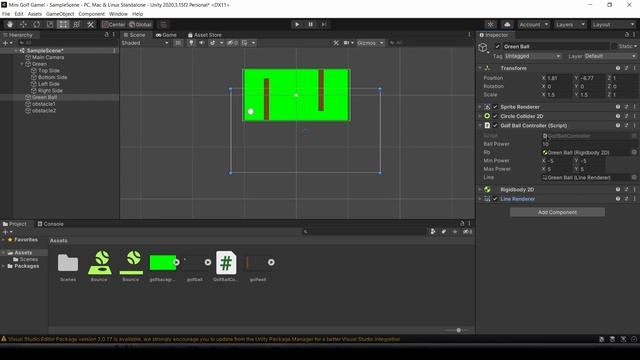Disable the Line Renderer component
640x360 pixels.
pyautogui.click(x=496, y=199)
